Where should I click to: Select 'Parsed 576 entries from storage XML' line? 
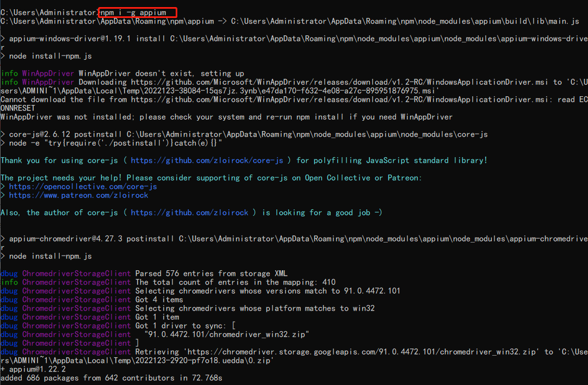[212, 274]
